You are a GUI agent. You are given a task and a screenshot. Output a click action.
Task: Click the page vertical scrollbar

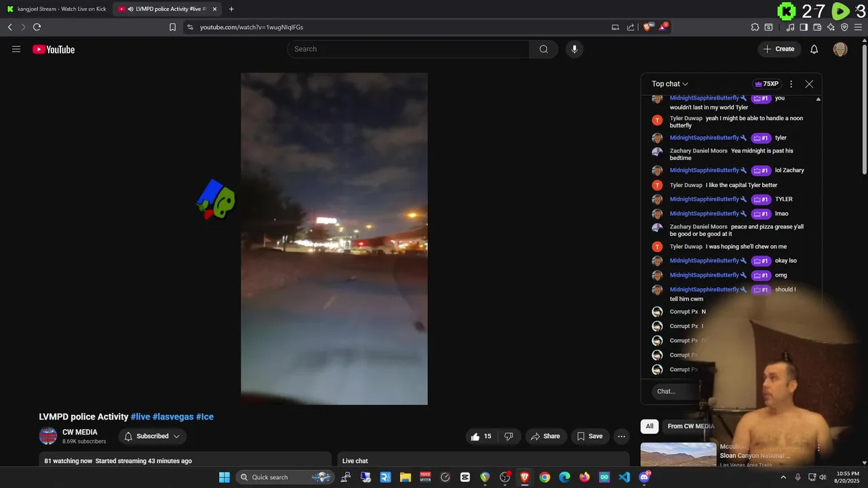864,108
